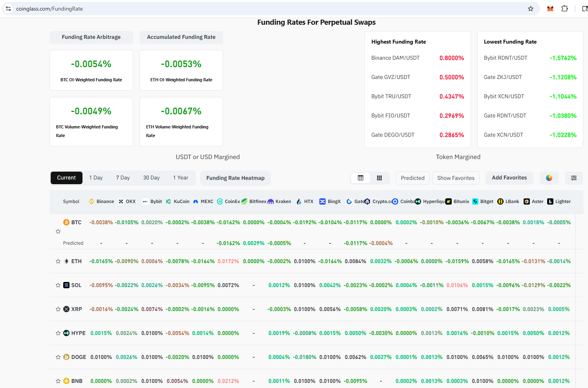Viewport: 588px width, 388px height.
Task: Open the browser extensions puzzle menu
Action: (565, 9)
